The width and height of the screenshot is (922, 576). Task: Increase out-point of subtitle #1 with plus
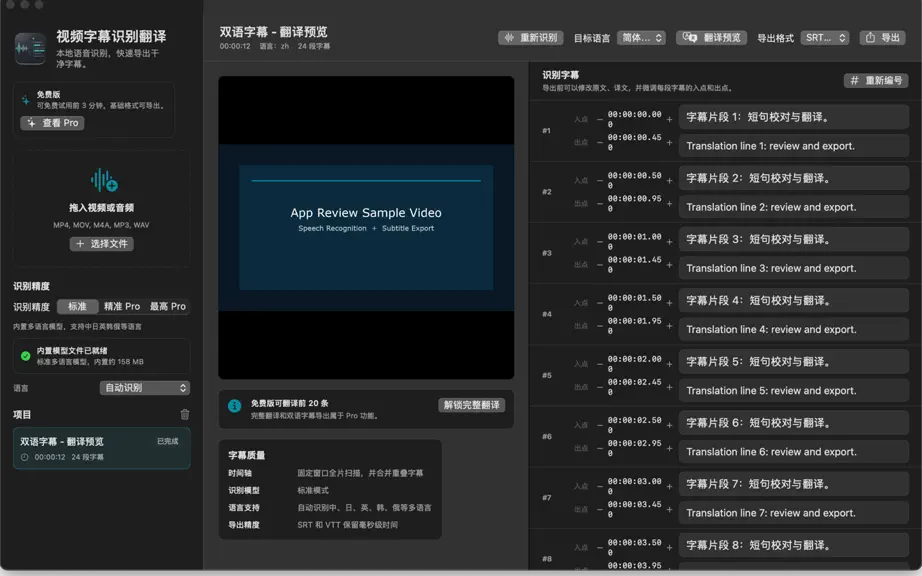point(669,142)
